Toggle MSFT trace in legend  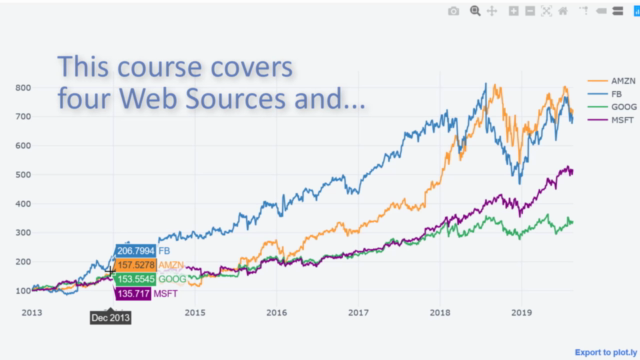(x=611, y=120)
